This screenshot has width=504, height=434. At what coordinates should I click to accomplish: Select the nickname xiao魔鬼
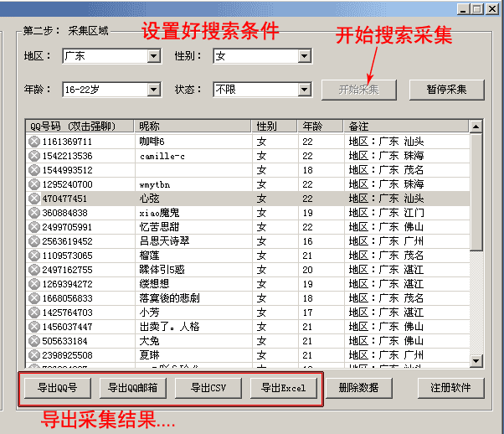tap(159, 213)
